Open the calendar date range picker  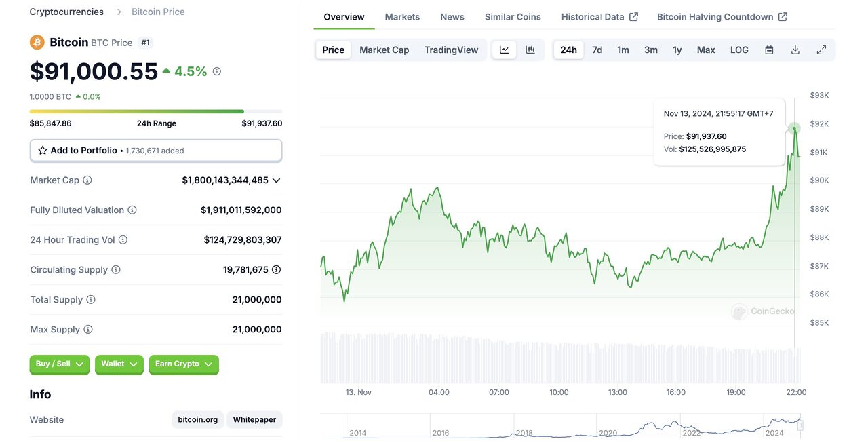769,50
